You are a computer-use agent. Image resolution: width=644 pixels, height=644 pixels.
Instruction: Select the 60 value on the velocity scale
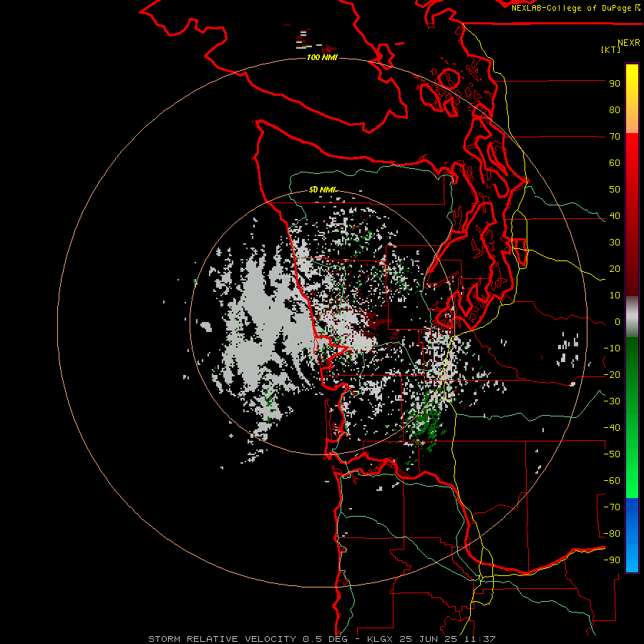point(615,163)
